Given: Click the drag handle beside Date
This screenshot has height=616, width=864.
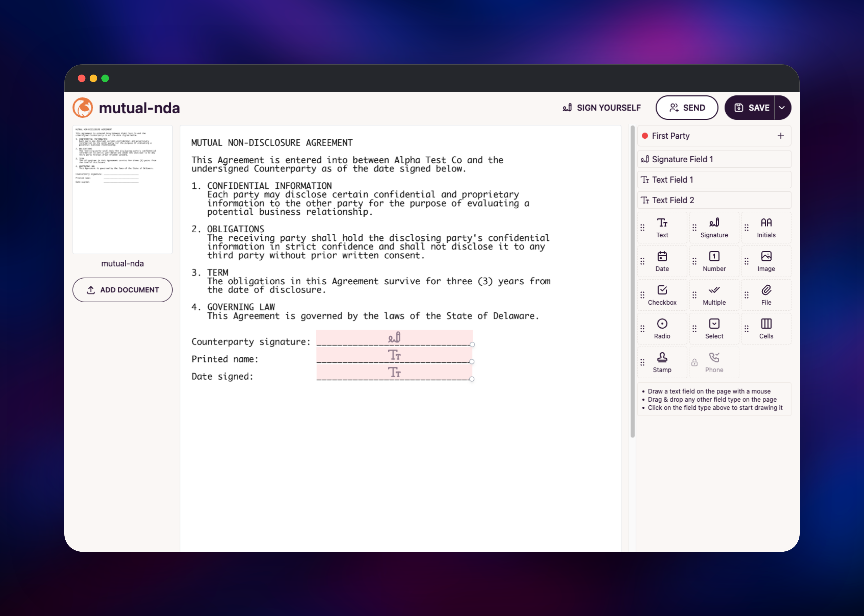Looking at the screenshot, I should point(642,261).
